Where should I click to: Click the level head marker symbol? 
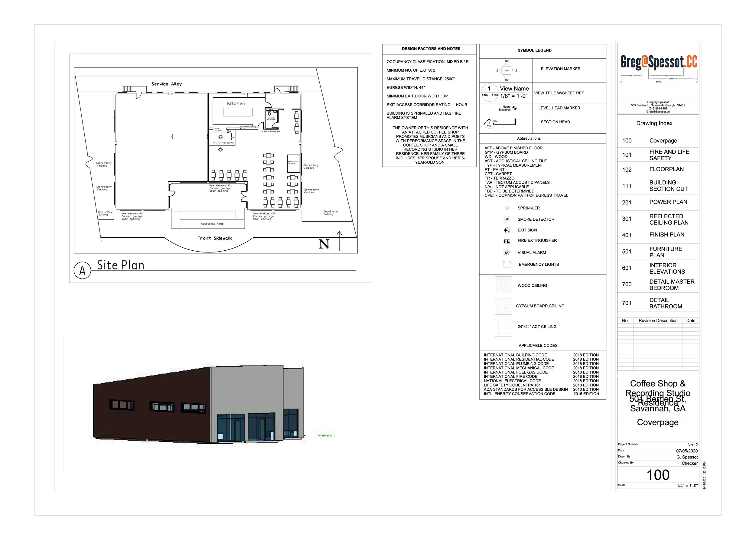(x=514, y=108)
